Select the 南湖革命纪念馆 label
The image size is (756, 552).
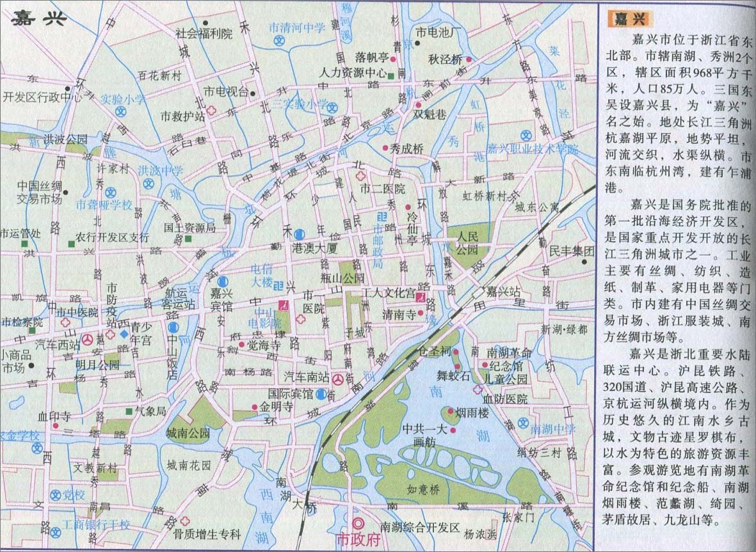508,359
